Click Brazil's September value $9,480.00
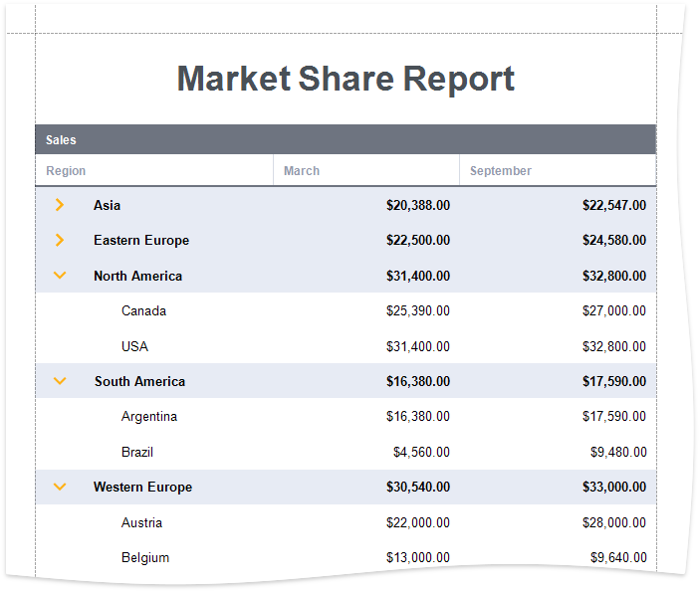The image size is (700, 593). 617,452
